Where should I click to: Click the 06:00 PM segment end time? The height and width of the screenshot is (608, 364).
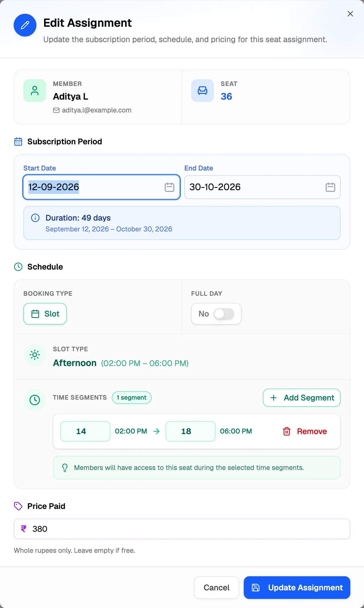coord(236,431)
